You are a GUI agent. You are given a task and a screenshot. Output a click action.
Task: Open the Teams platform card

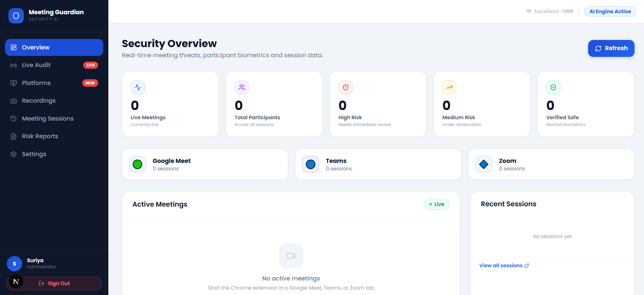378,164
